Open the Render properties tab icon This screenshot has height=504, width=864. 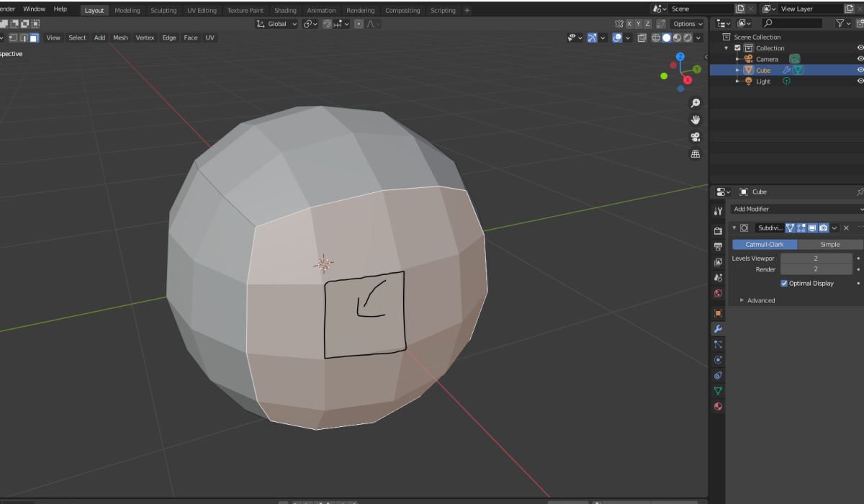click(x=718, y=231)
